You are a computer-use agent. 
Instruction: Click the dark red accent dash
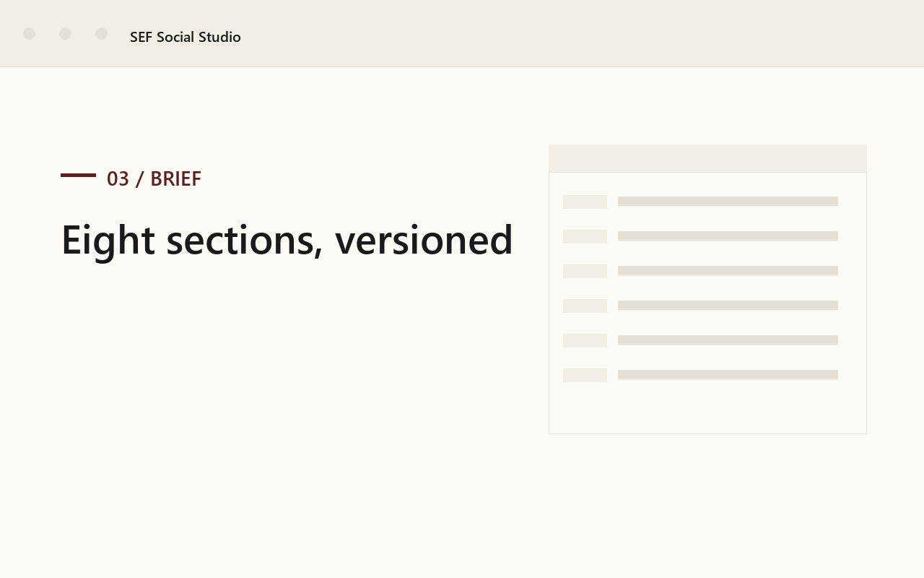[78, 175]
